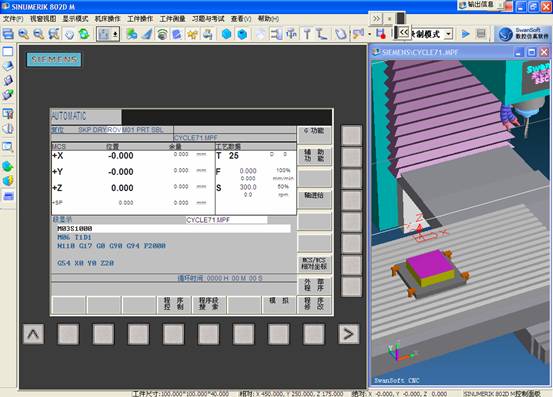
Task: Click the yellow star toolbar icon
Action: (x=193, y=34)
